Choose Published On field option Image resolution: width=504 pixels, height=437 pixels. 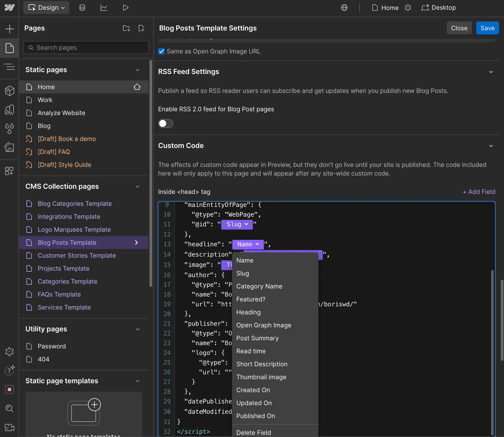point(275,416)
